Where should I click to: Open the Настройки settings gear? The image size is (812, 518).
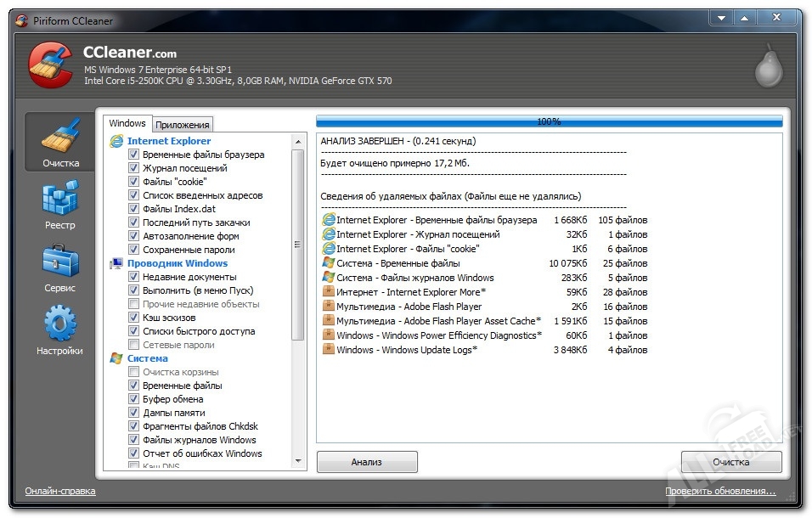[60, 326]
